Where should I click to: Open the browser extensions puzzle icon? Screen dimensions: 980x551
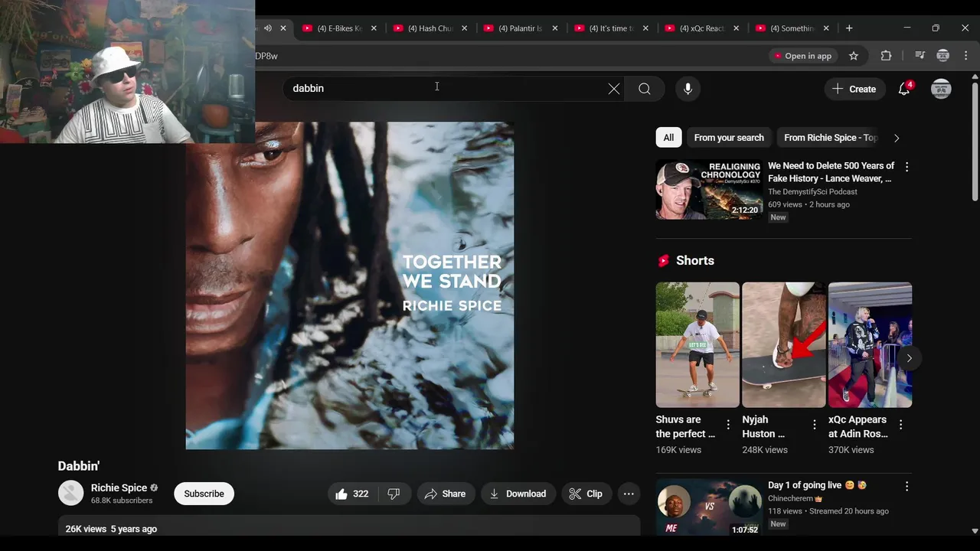(x=886, y=56)
